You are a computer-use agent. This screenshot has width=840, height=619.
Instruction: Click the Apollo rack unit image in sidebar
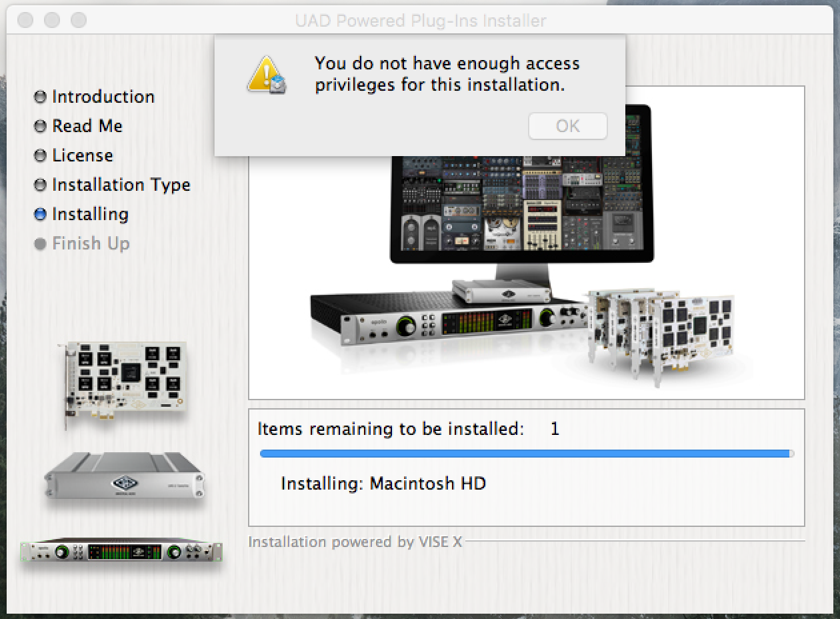point(121,551)
